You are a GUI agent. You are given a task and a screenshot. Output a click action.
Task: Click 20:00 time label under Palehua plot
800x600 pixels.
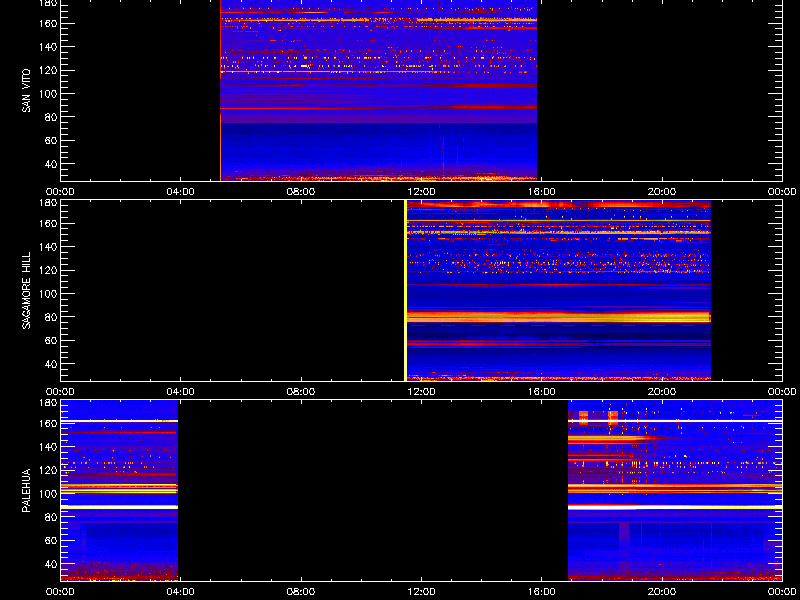coord(662,592)
